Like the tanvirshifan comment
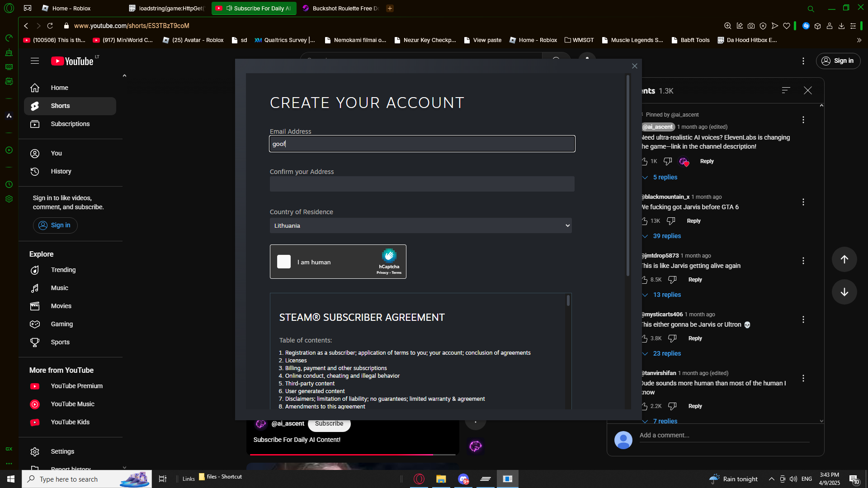 point(645,406)
